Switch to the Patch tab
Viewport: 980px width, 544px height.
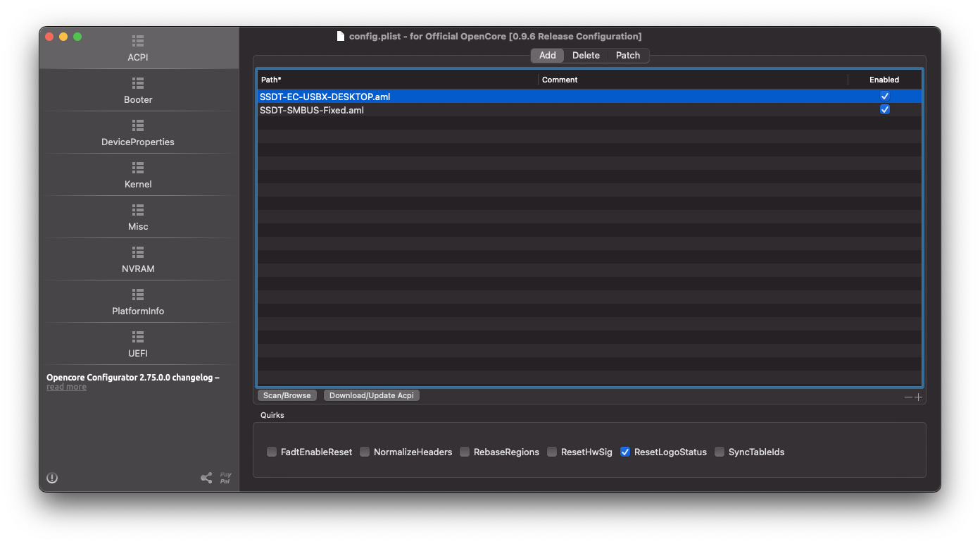click(x=628, y=56)
